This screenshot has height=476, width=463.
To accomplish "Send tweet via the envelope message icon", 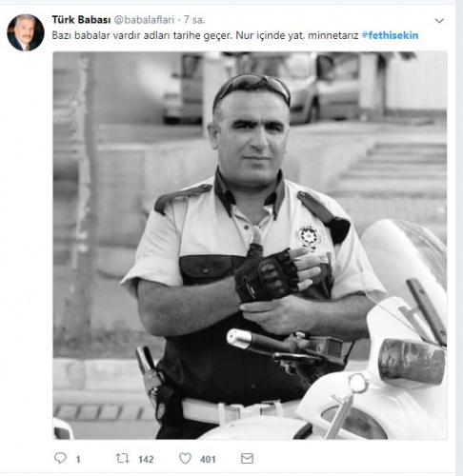I will pyautogui.click(x=247, y=459).
